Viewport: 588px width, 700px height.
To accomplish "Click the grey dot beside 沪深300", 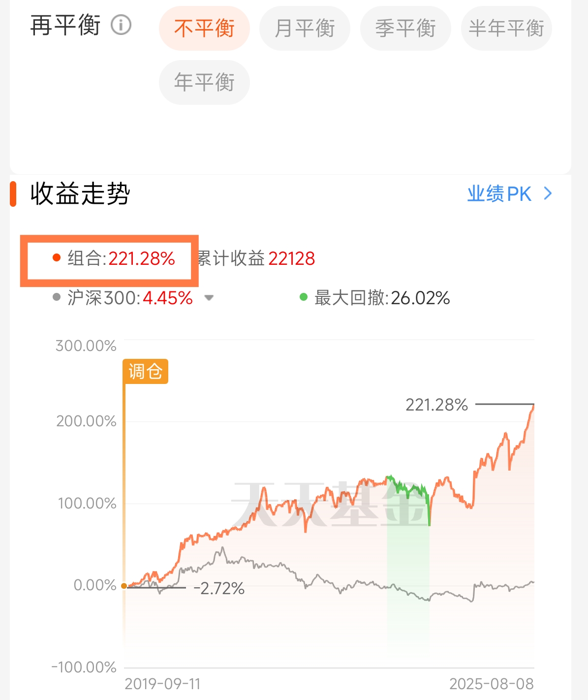I will tap(56, 297).
